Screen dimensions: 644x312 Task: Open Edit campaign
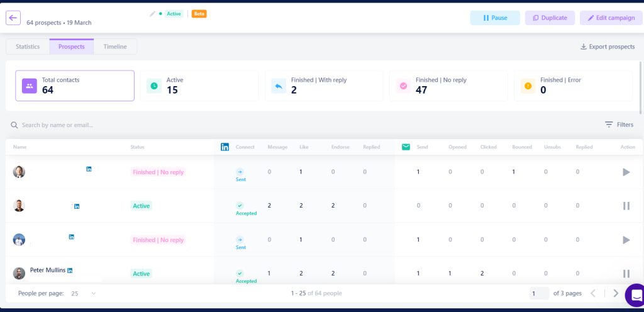(x=610, y=18)
